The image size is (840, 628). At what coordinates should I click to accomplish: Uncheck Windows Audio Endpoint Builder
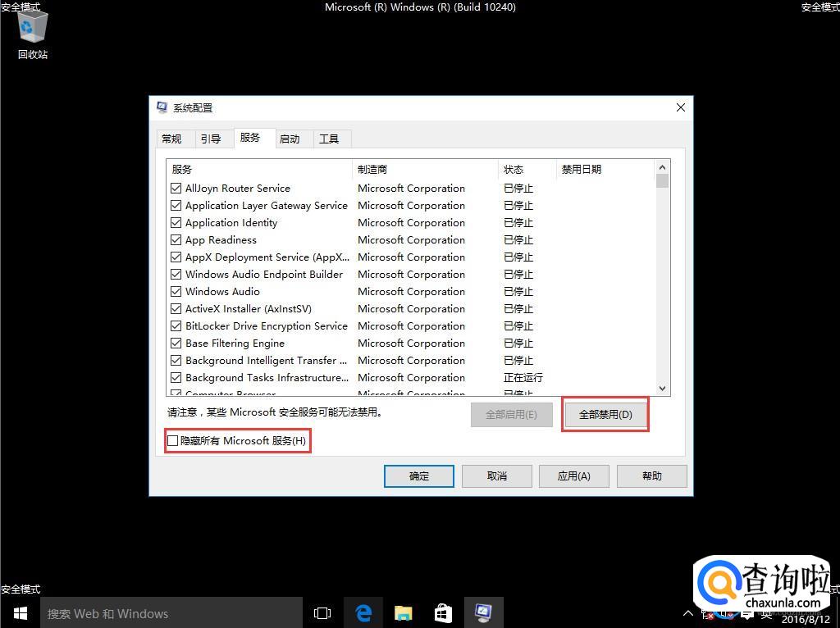tap(176, 274)
